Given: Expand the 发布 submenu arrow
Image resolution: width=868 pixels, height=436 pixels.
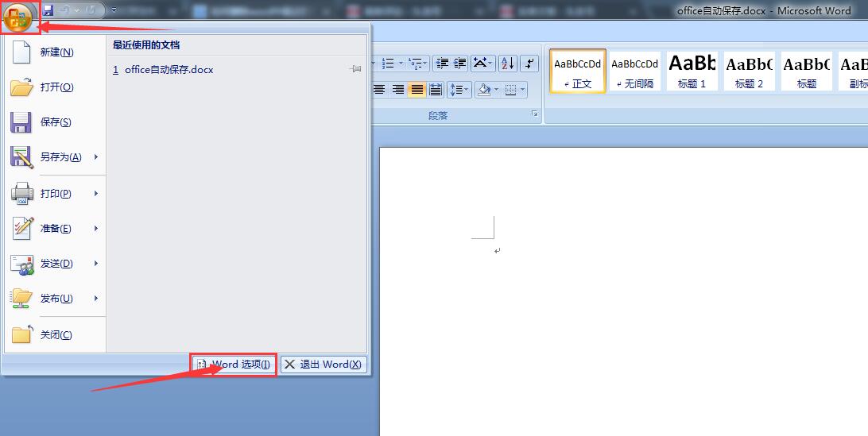Looking at the screenshot, I should pyautogui.click(x=96, y=299).
